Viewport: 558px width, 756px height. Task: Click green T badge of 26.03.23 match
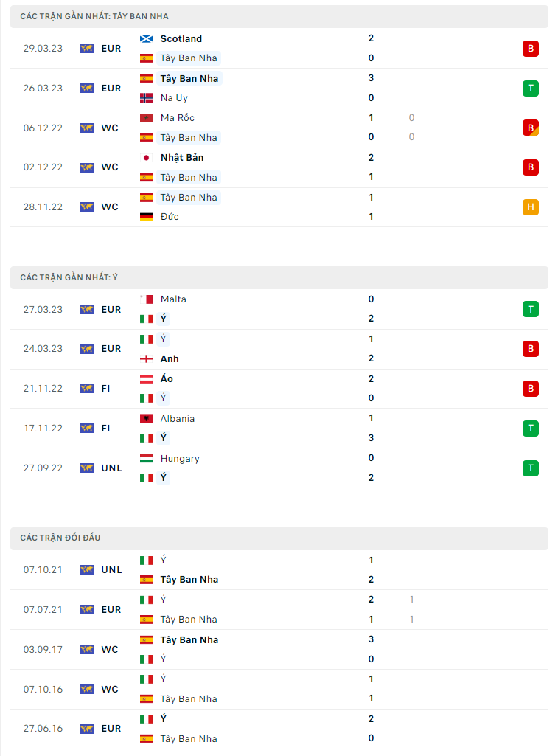point(530,89)
